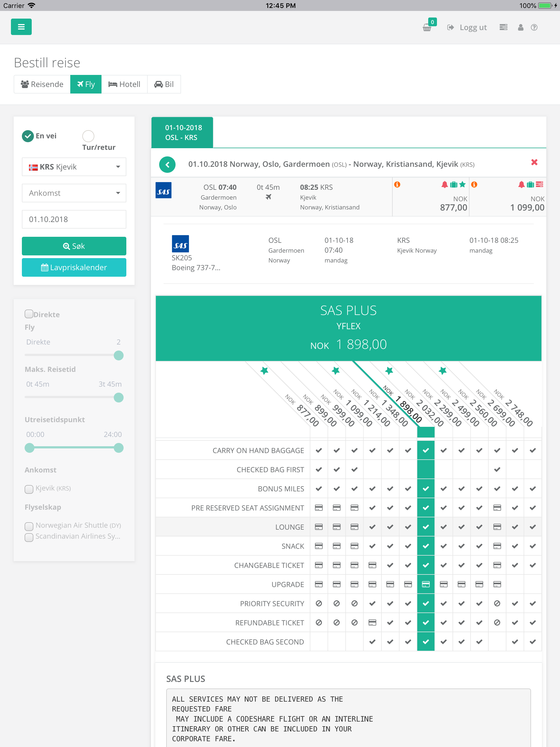Select the 01-10-2018 OSL - KRS tab
The height and width of the screenshot is (747, 560).
point(182,132)
